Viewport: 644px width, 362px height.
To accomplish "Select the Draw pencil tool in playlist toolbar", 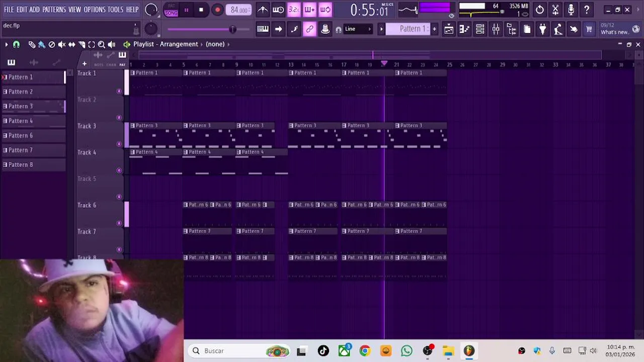I will [32, 44].
